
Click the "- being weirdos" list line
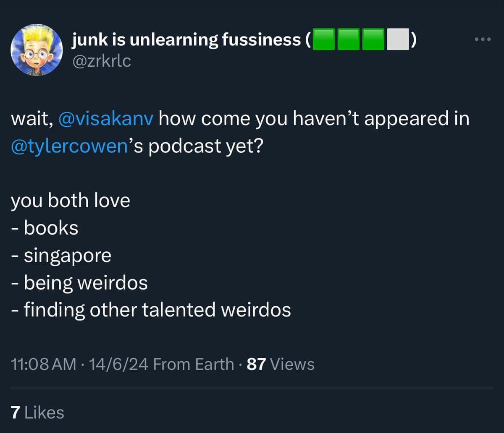coord(79,283)
